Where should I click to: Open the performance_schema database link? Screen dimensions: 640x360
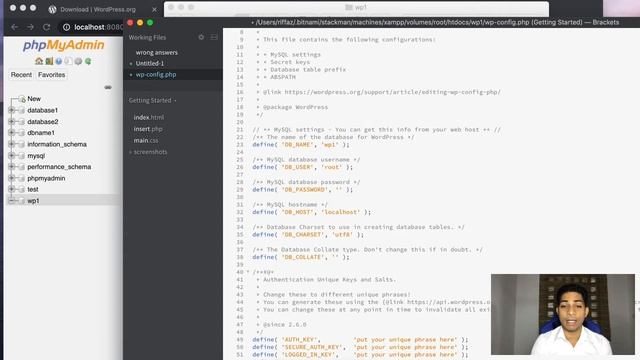[59, 167]
